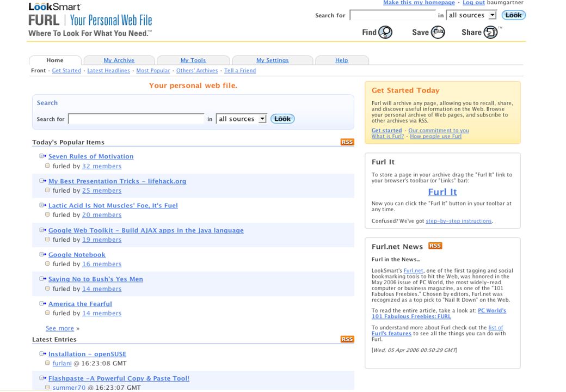The width and height of the screenshot is (566, 392).
Task: Open the Help tab
Action: pos(341,60)
